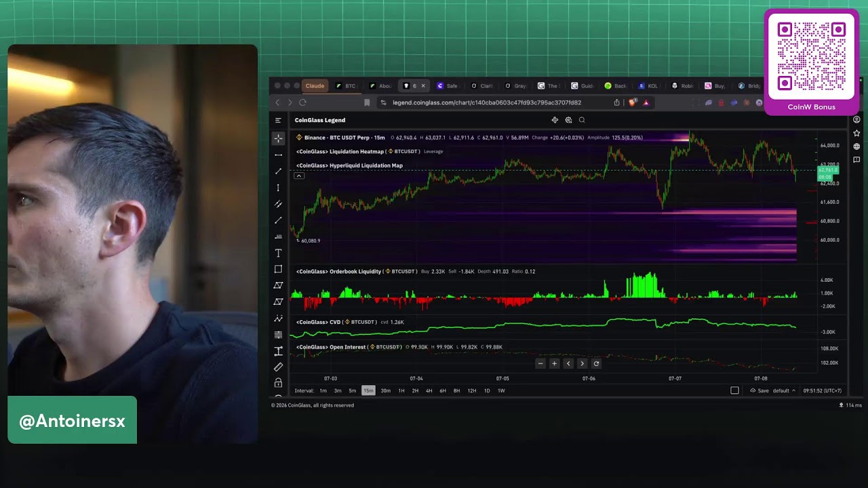Select the 30m interval
The height and width of the screenshot is (488, 868).
pos(385,390)
